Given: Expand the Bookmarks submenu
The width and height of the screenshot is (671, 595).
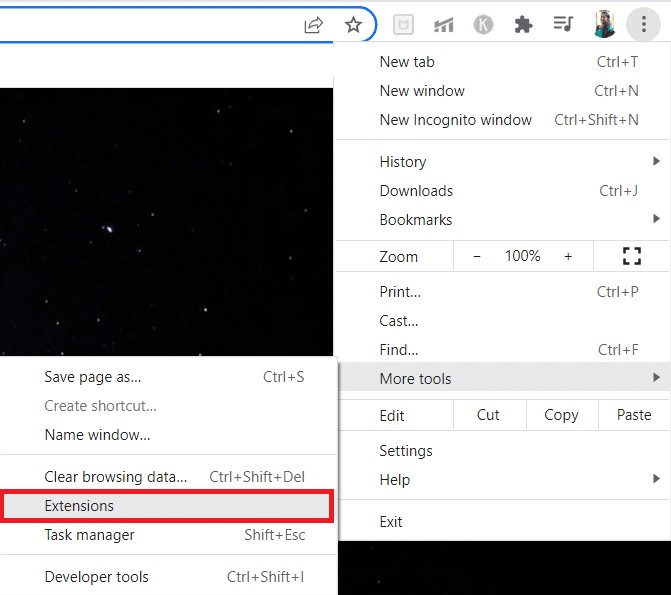Looking at the screenshot, I should pos(502,220).
